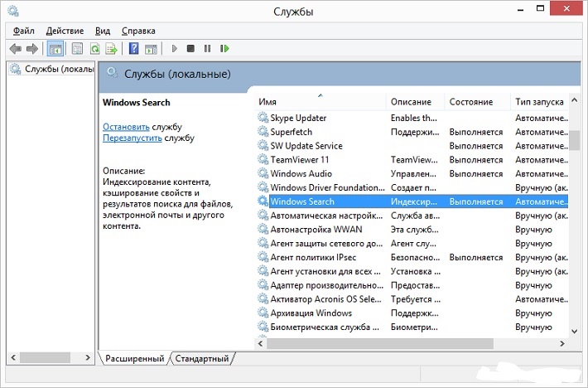The width and height of the screenshot is (588, 388).
Task: Select the Автоматическая настройка service name
Action: (x=326, y=216)
